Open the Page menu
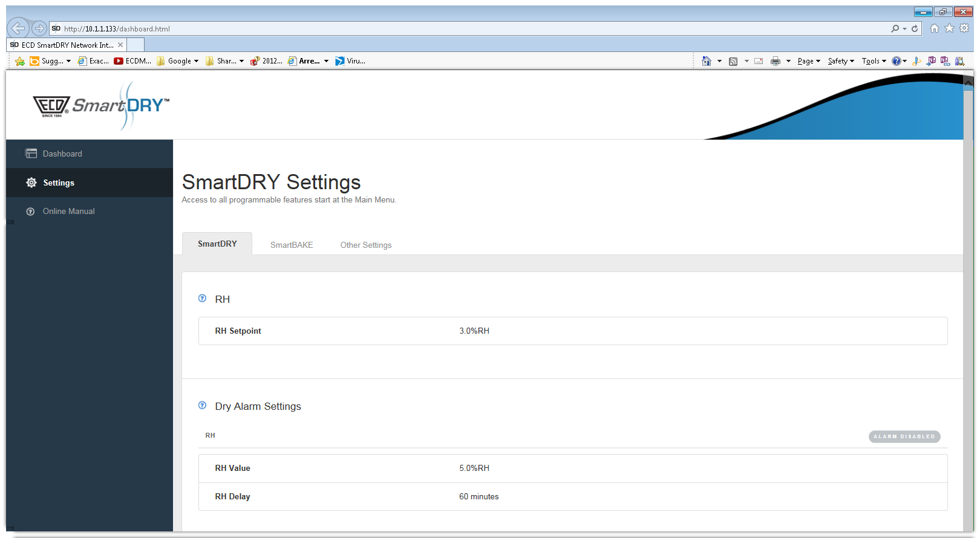Screen dimensions: 980x538 tap(809, 61)
